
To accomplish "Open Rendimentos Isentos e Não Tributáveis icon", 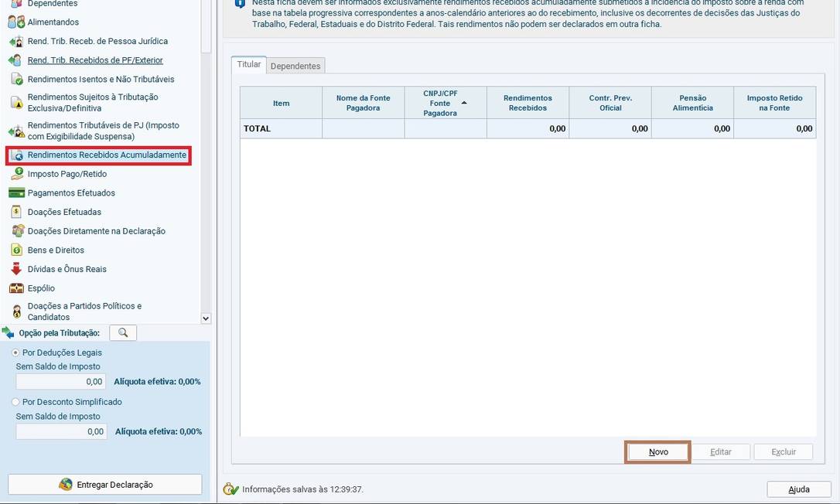I will (x=16, y=80).
